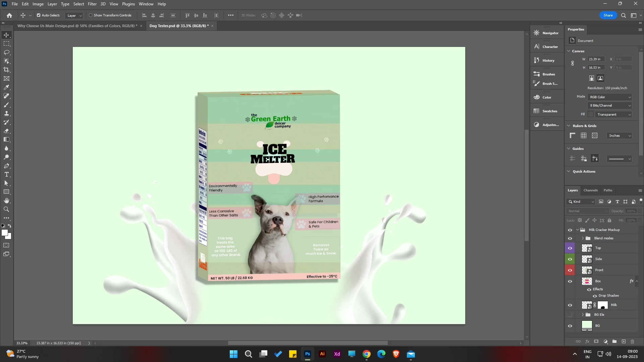Open the Filter menu
The height and width of the screenshot is (362, 644).
pyautogui.click(x=92, y=4)
